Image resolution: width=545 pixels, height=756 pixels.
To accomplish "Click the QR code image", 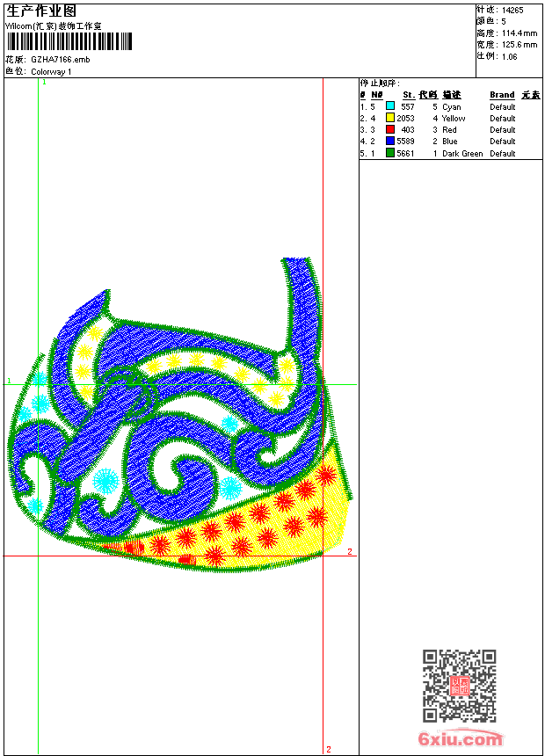I will pos(459,686).
